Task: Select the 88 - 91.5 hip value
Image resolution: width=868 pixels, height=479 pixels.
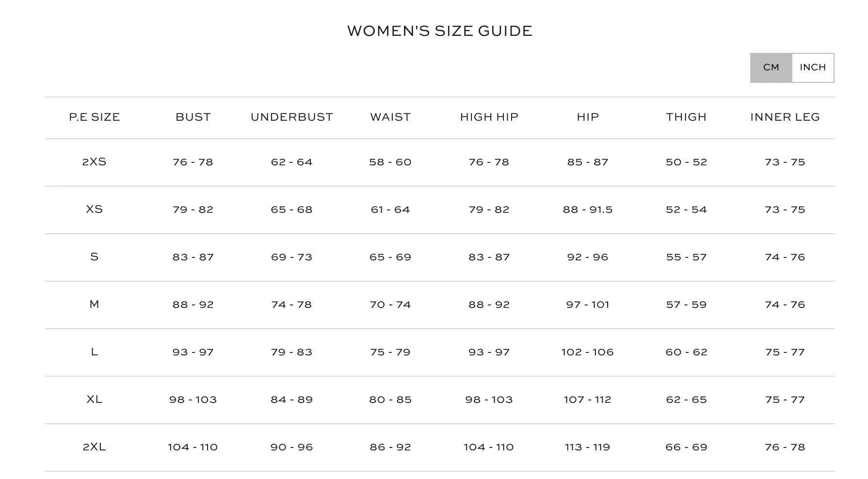Action: pos(588,210)
